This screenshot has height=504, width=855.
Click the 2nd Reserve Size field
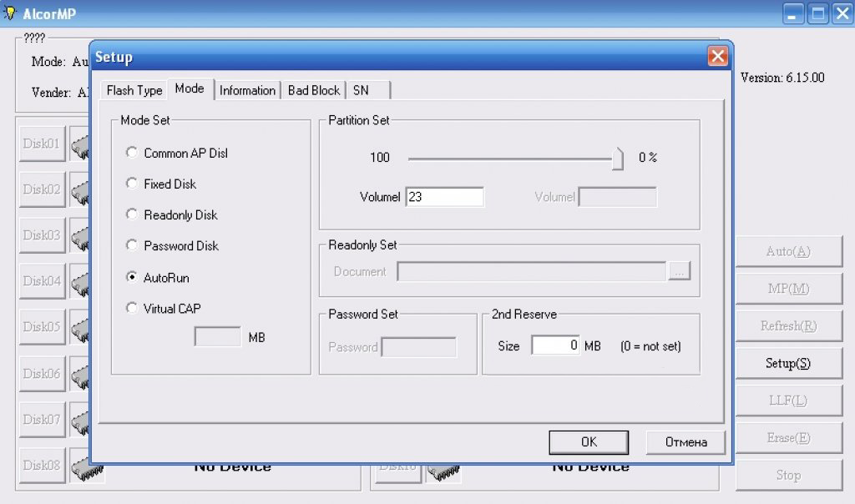click(555, 345)
